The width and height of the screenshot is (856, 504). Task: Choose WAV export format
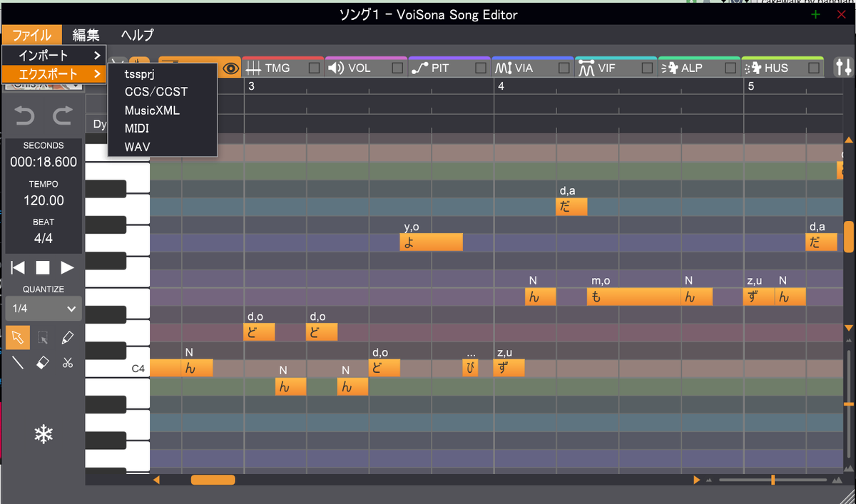click(x=162, y=147)
